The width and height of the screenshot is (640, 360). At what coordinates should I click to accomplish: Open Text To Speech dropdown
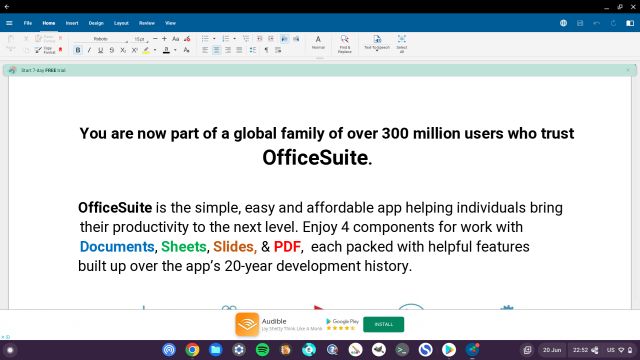click(377, 43)
